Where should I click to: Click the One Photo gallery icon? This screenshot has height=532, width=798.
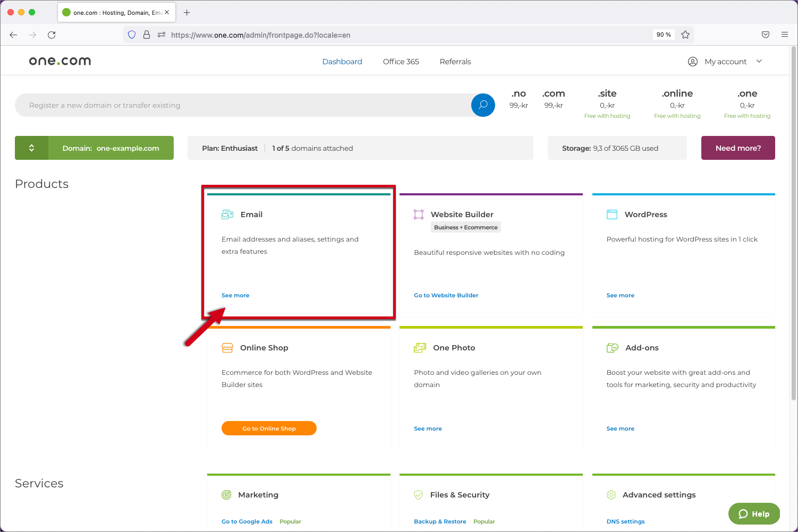tap(420, 348)
